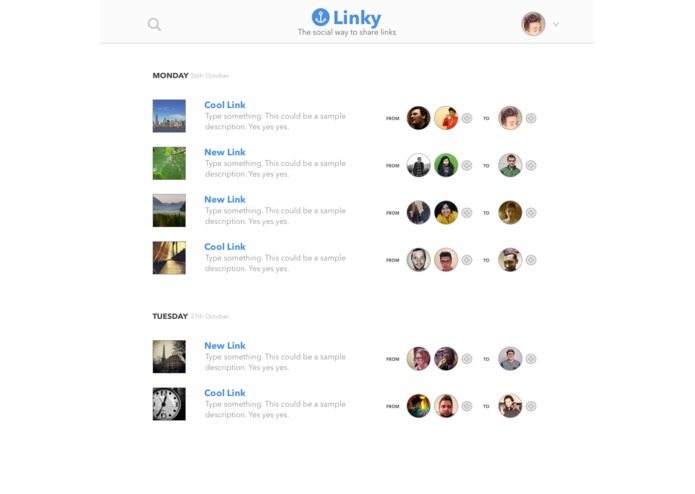Add a recipient on the green leaf New Link row
This screenshot has width=695, height=494.
(x=531, y=166)
